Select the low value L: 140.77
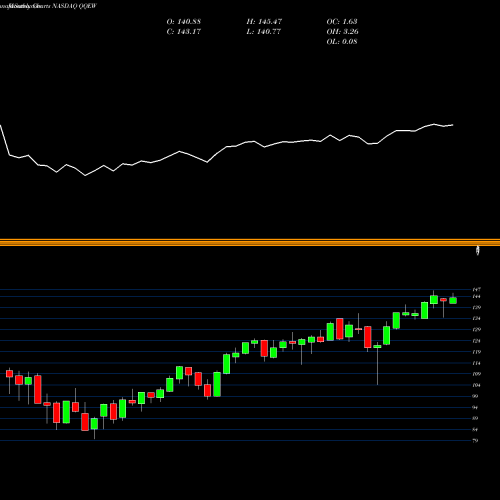 (263, 32)
